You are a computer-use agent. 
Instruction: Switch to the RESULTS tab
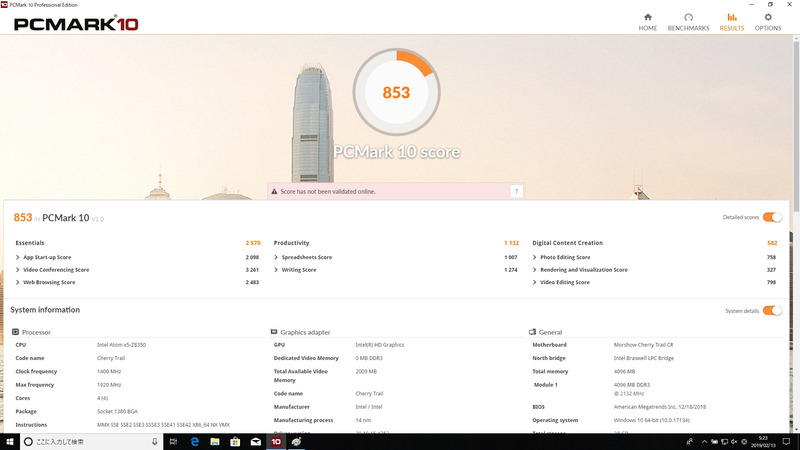[x=732, y=22]
